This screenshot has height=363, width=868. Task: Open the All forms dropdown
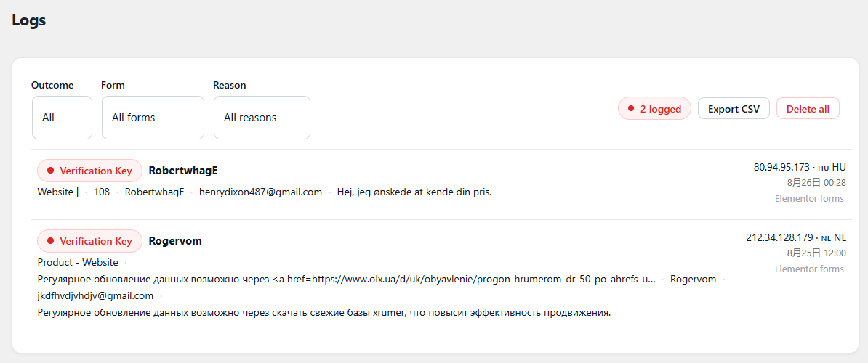tap(153, 118)
